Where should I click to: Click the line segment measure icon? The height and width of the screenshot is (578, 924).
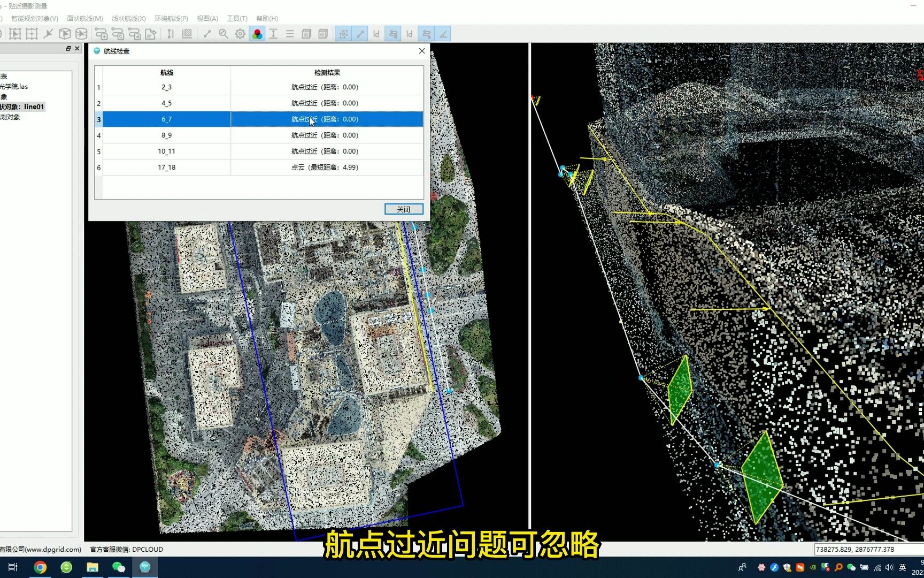(207, 34)
